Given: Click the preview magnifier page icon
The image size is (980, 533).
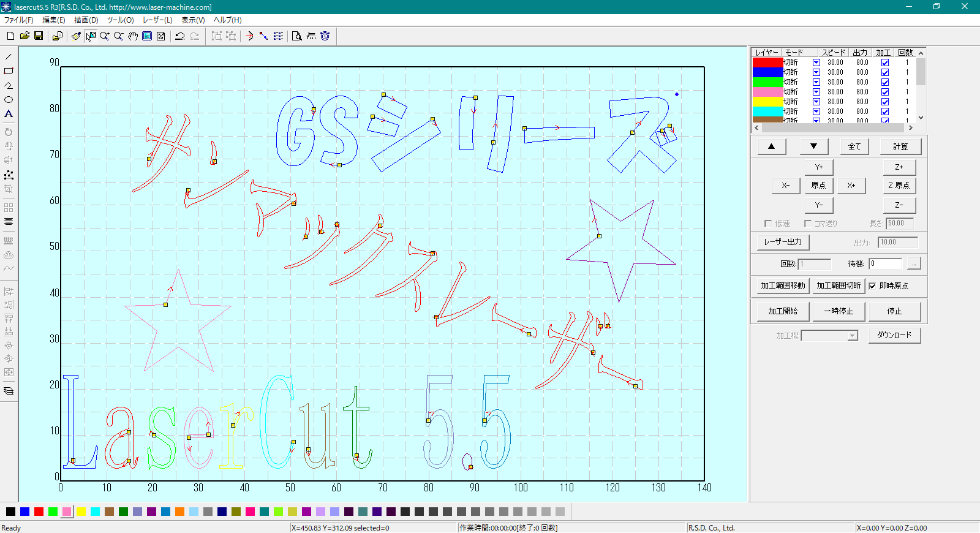Looking at the screenshot, I should 297,36.
